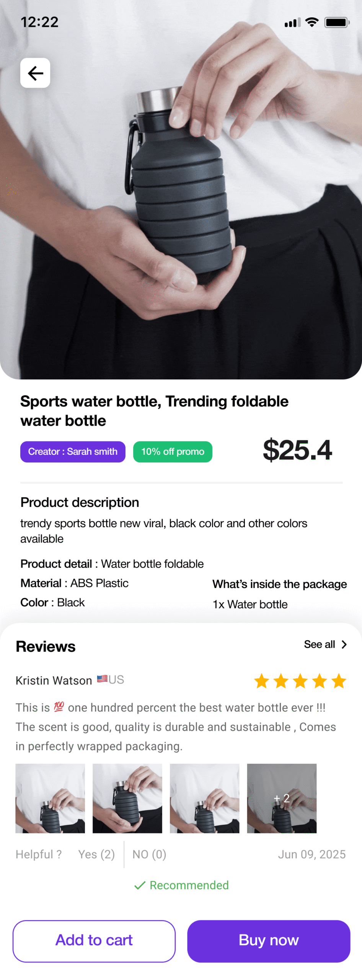The height and width of the screenshot is (980, 362).
Task: Open the +2 more photos thumbnail
Action: click(282, 798)
